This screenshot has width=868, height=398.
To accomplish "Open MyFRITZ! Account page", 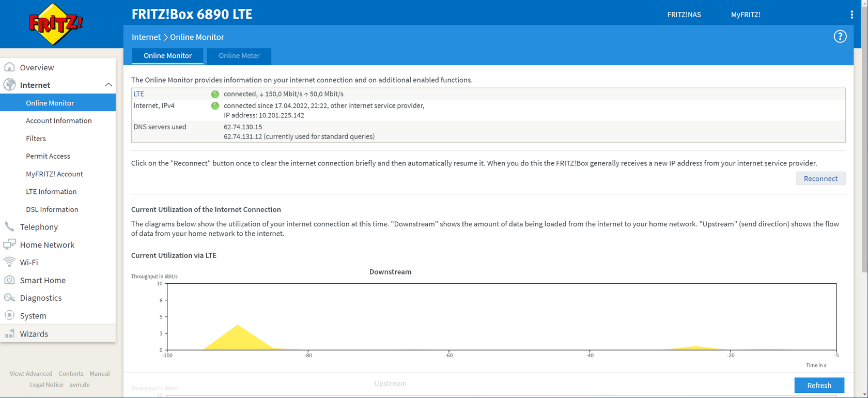I will pos(54,174).
